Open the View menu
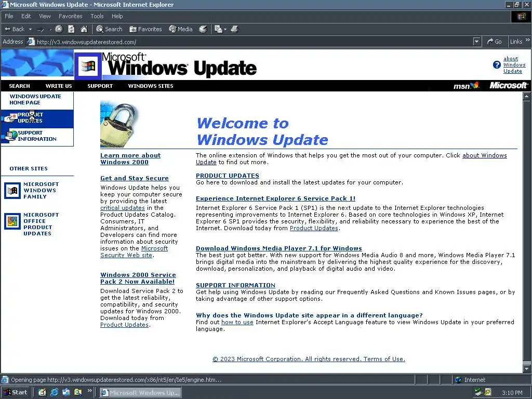 click(45, 16)
